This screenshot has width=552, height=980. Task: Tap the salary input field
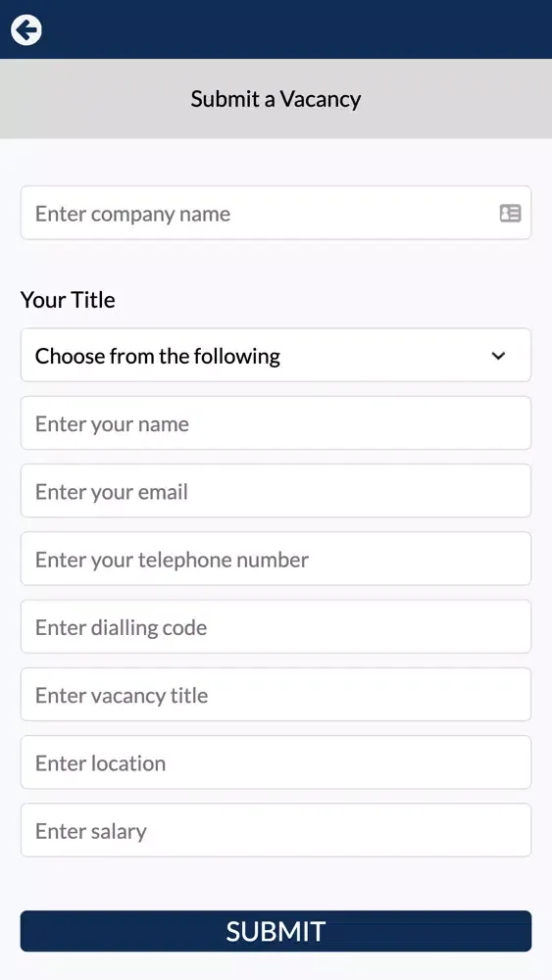(276, 830)
